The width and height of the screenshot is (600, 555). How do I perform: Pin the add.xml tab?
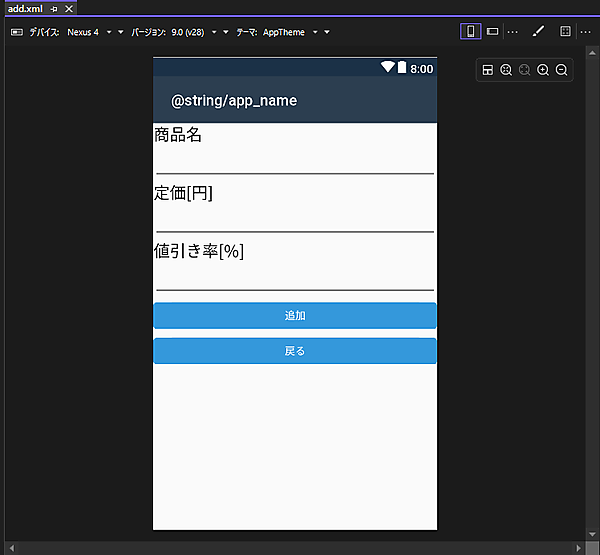54,9
